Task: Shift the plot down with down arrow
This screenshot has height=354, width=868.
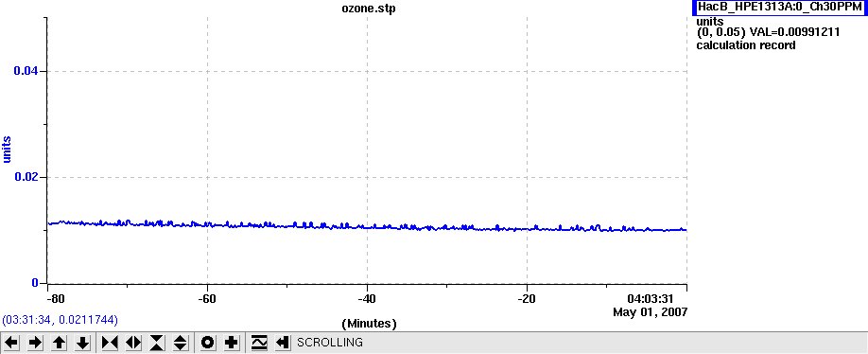Action: point(83,343)
